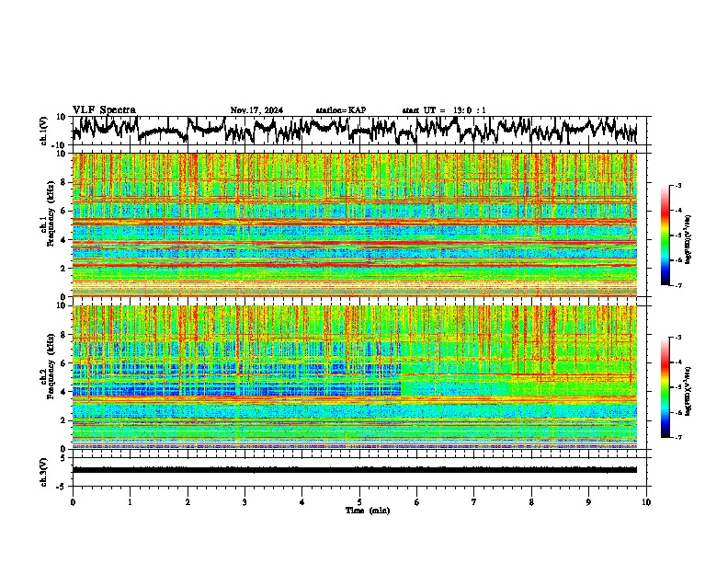Click the ch.2 spectrogram color scale bar
This screenshot has width=728, height=563.
coord(665,387)
